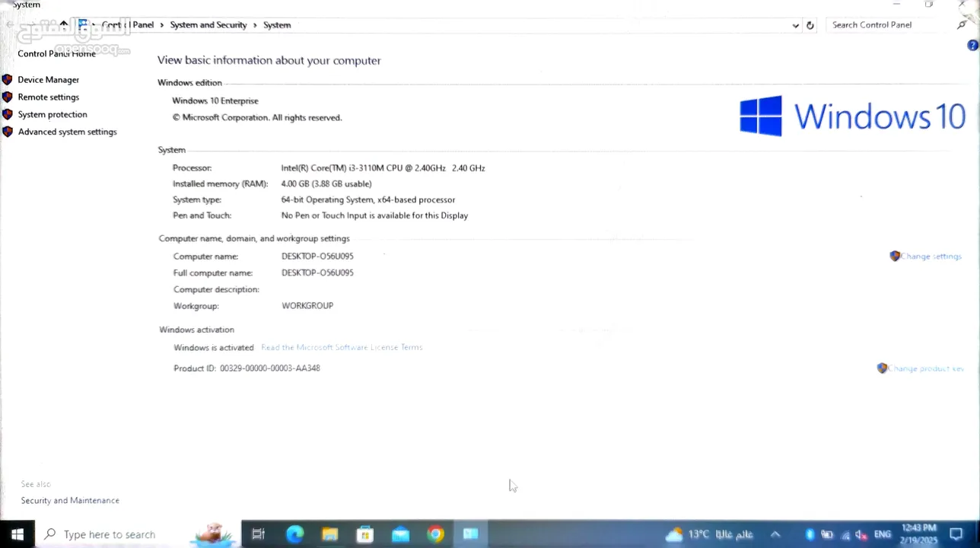980x548 pixels.
Task: Select the i3-3110M processor value
Action: pos(383,168)
